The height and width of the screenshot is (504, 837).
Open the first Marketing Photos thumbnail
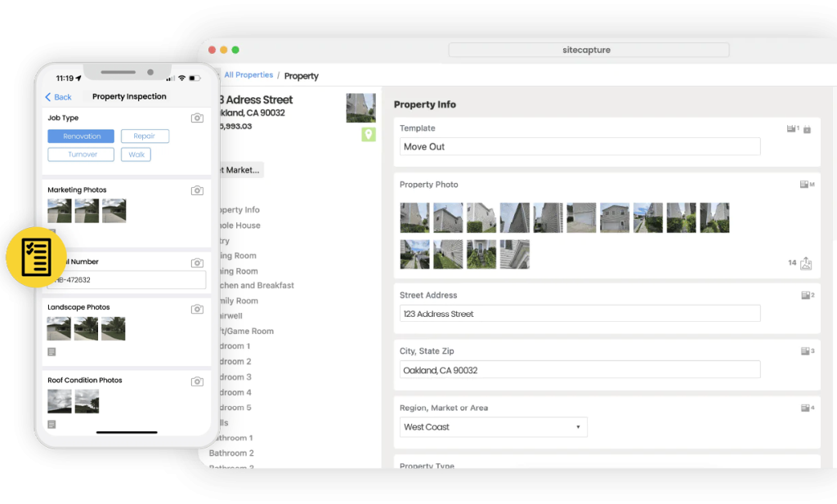pyautogui.click(x=59, y=211)
